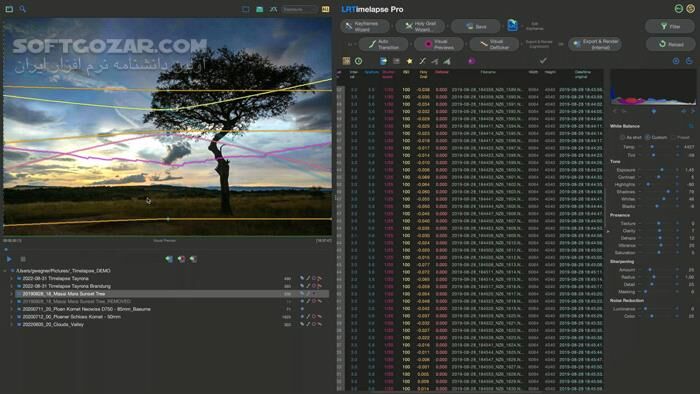Stop the preview playback

[x=23, y=259]
